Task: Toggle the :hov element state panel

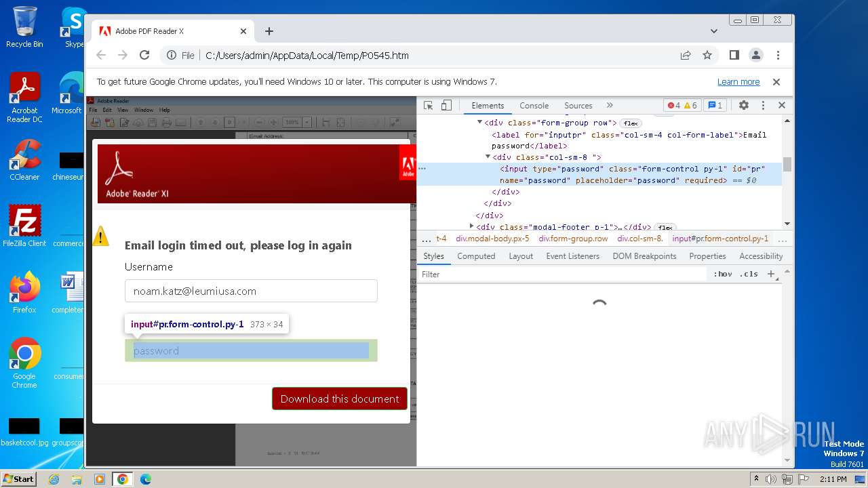Action: point(723,274)
